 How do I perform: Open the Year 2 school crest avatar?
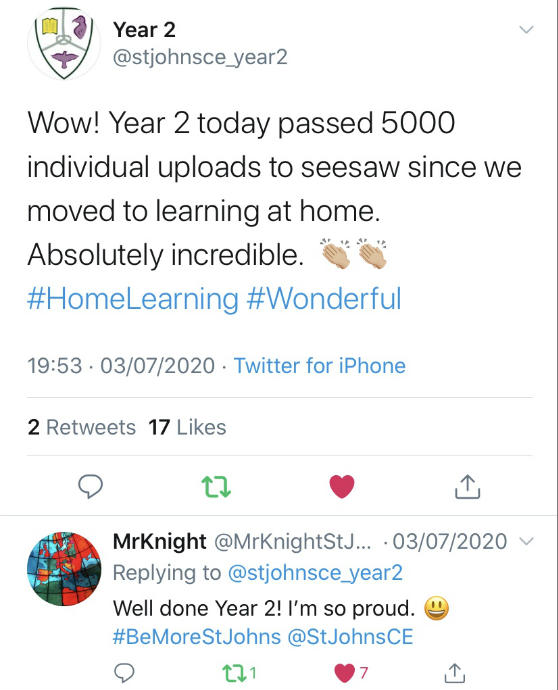(x=64, y=43)
